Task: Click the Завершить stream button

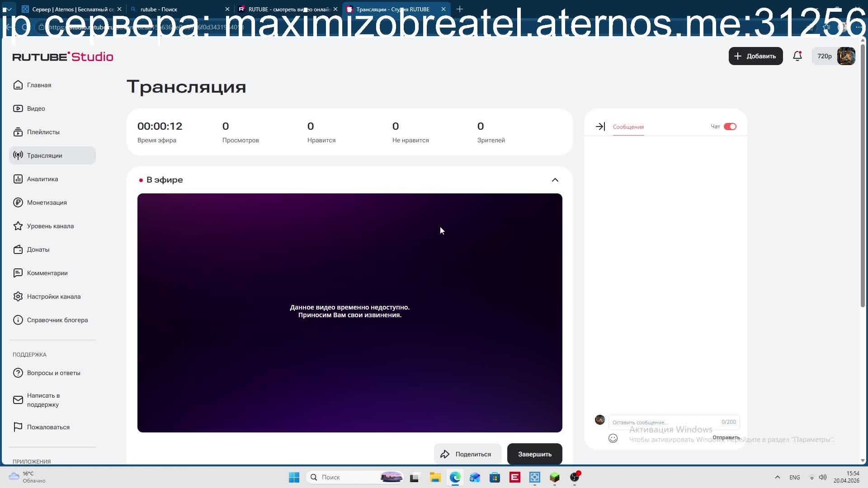Action: click(534, 454)
